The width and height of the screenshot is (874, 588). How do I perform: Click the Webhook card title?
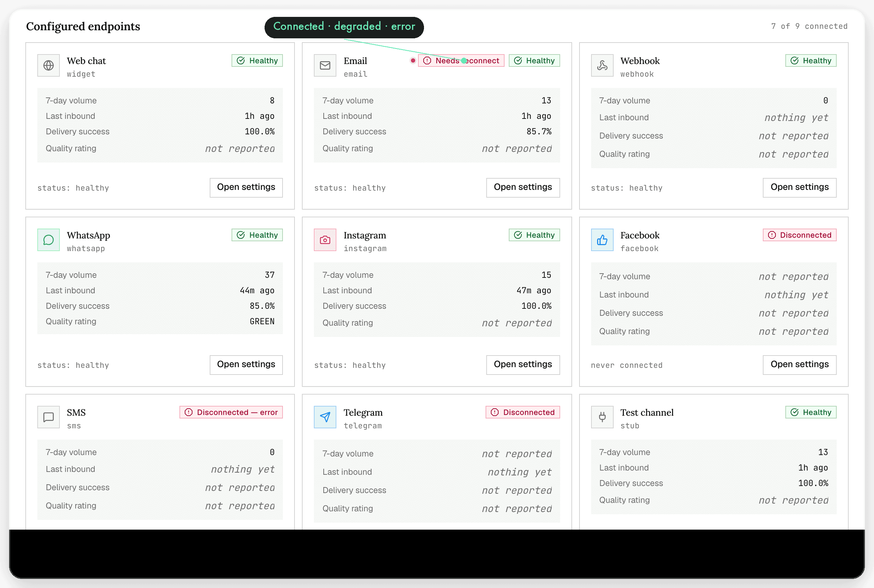pyautogui.click(x=640, y=61)
